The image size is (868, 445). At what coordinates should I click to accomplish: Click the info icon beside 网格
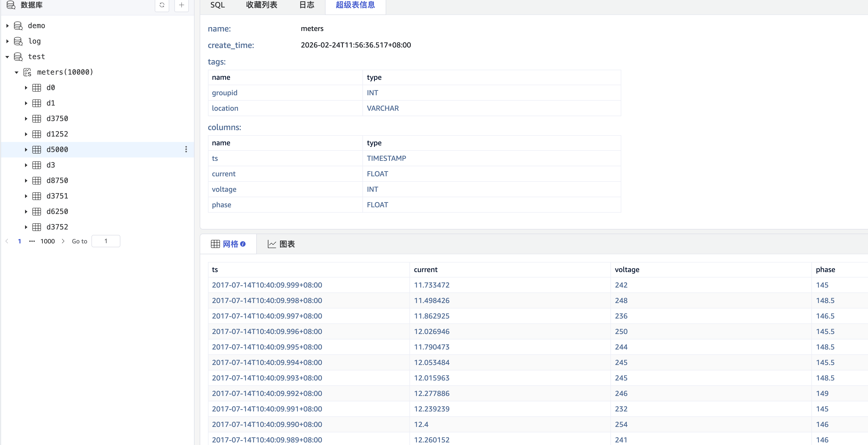tap(243, 244)
